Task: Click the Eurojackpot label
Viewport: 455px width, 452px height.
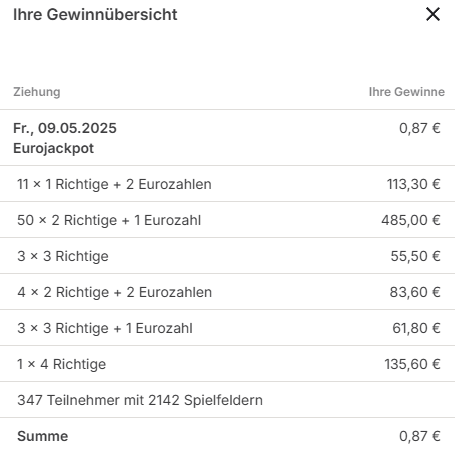Action: point(53,148)
